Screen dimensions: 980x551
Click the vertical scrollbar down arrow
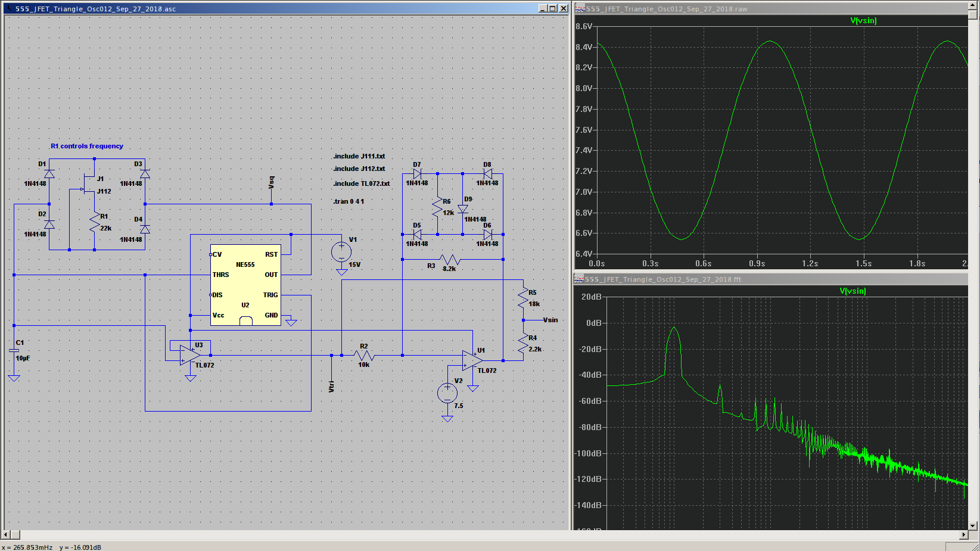click(x=973, y=526)
